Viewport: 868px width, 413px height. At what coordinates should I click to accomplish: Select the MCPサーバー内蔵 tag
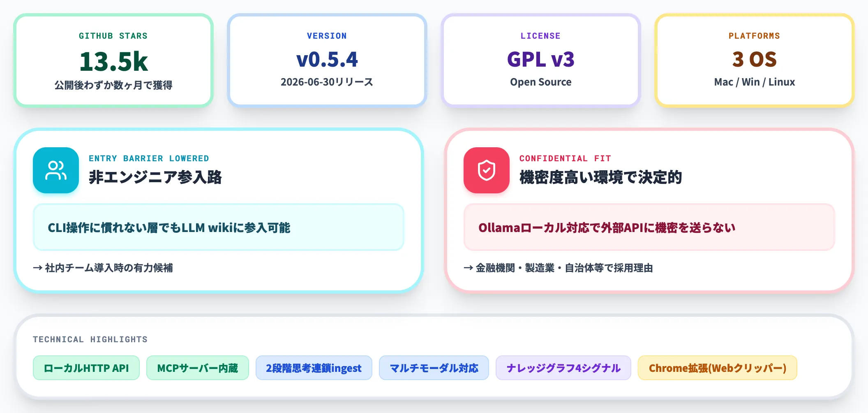click(x=198, y=368)
